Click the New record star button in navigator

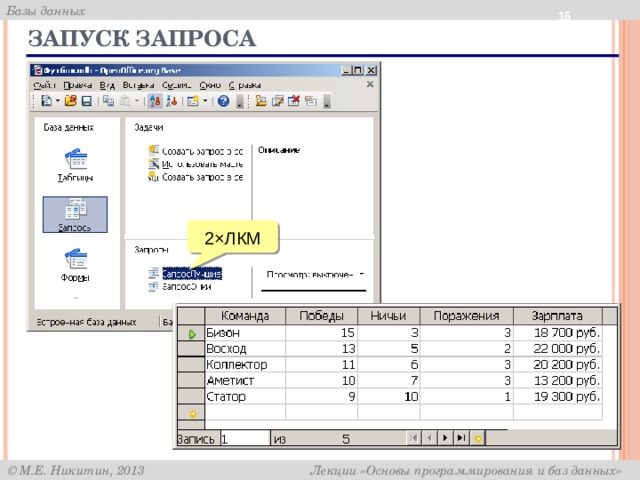click(x=478, y=438)
